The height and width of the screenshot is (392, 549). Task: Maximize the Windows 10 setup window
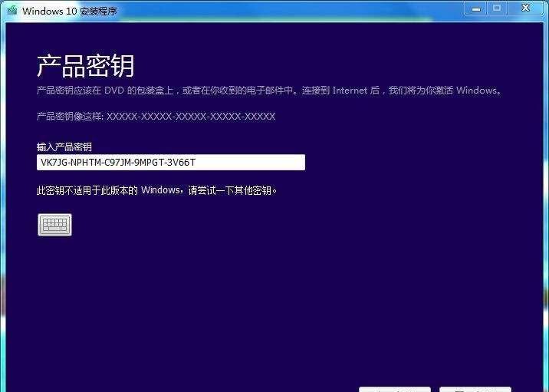(x=497, y=8)
